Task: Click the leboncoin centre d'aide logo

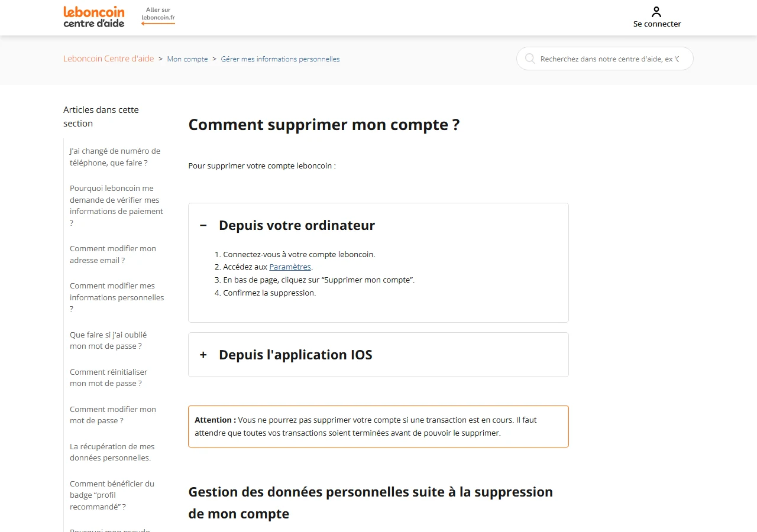Action: (94, 17)
